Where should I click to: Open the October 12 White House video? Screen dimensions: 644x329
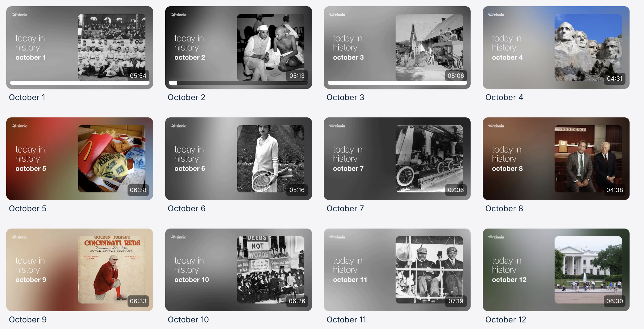pos(556,270)
